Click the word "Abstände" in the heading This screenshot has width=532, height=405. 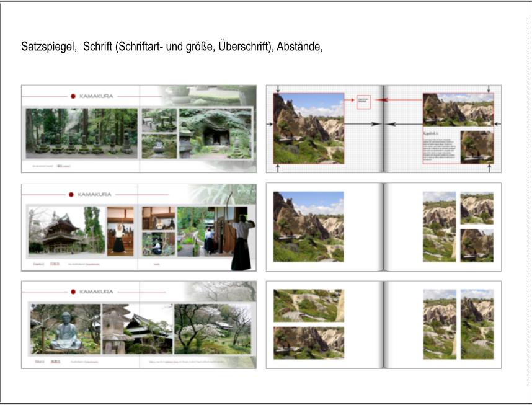[x=299, y=47]
